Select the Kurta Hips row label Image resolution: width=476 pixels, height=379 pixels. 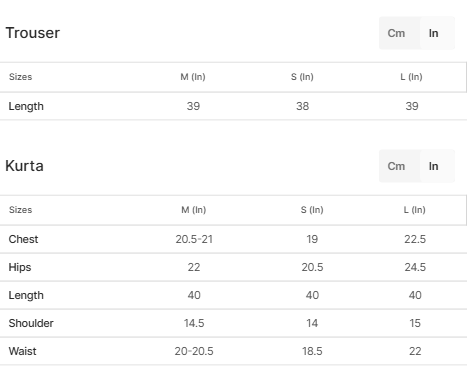[x=20, y=267]
